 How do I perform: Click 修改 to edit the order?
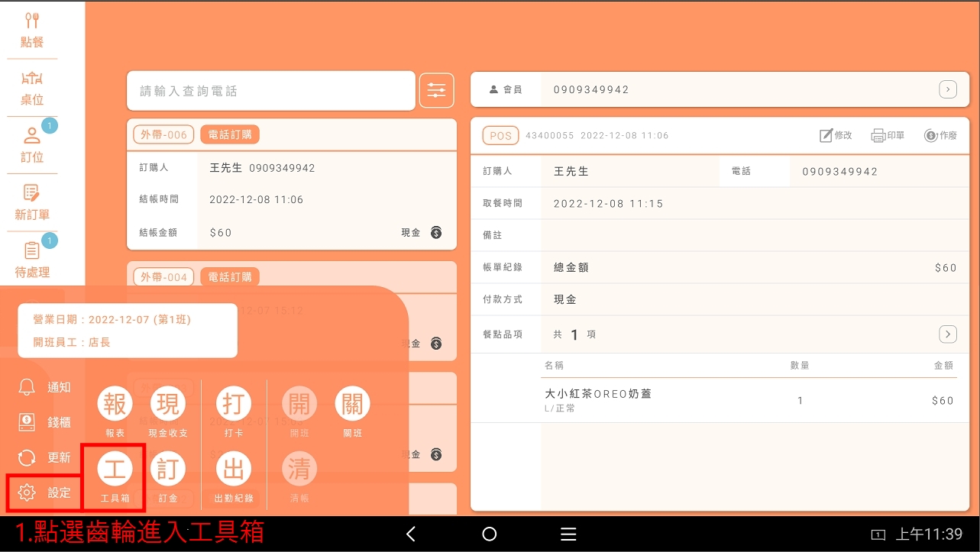(836, 136)
